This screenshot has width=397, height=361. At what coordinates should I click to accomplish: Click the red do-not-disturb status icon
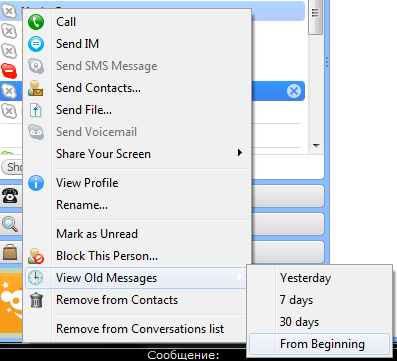pyautogui.click(x=8, y=71)
